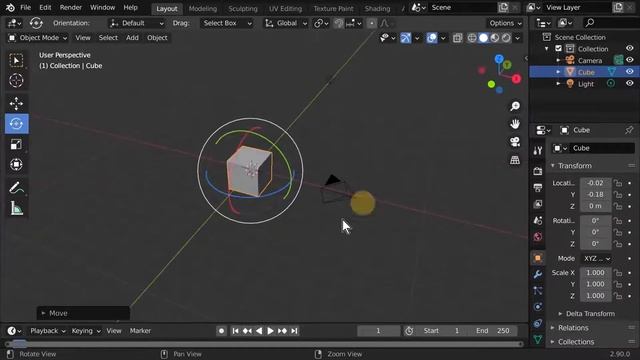Toggle auto keying record button

coord(221,331)
